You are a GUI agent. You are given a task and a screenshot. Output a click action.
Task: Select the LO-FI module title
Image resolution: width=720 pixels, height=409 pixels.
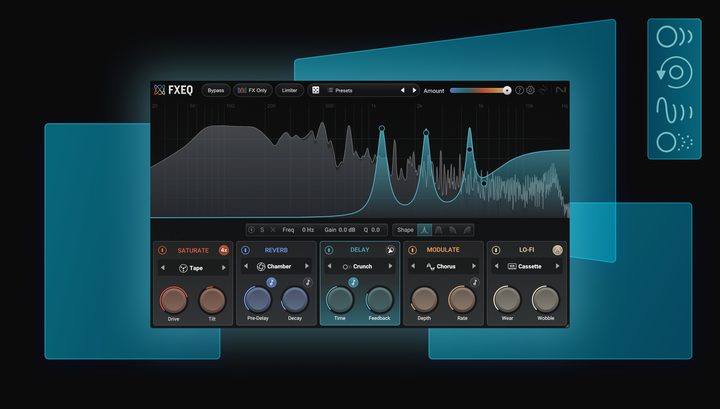click(x=526, y=250)
